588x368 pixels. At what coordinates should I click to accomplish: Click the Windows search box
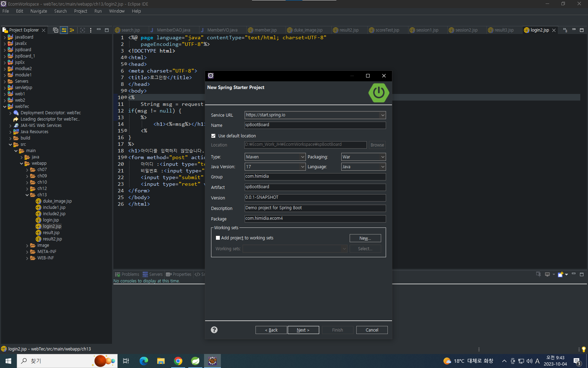click(66, 361)
